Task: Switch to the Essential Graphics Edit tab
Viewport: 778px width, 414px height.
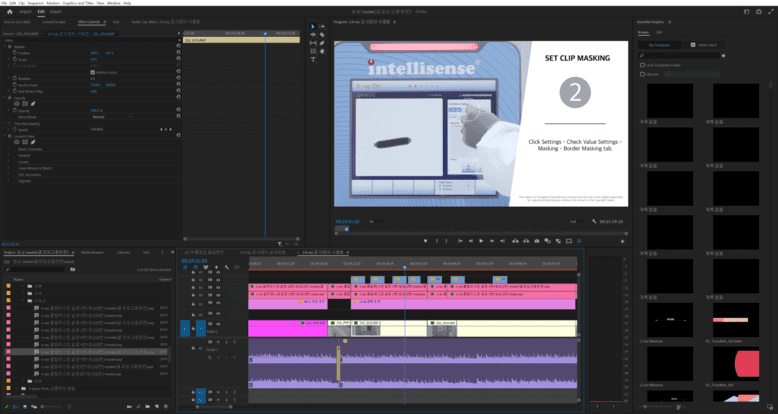Action: [659, 32]
